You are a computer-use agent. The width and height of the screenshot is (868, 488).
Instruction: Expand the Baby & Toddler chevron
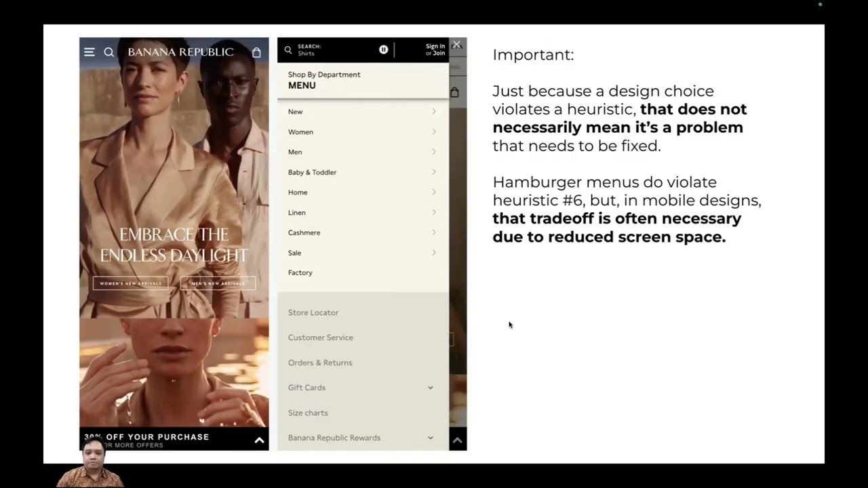pyautogui.click(x=434, y=172)
